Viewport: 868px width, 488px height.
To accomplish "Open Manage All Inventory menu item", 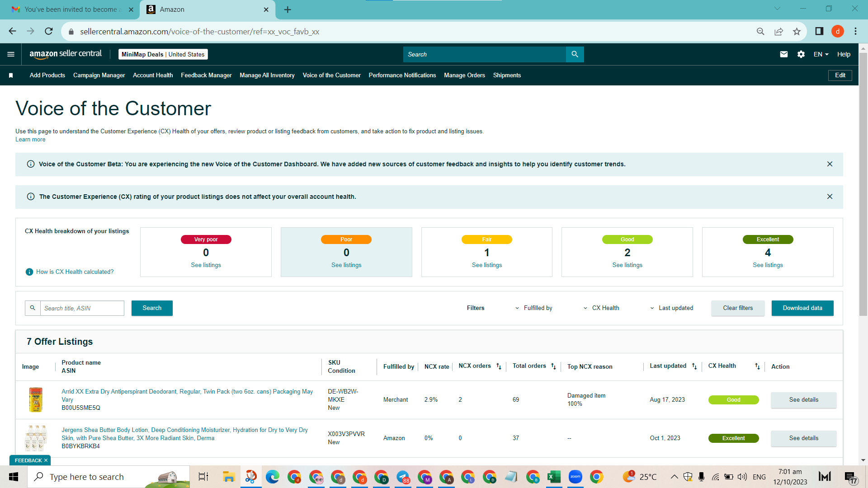I will point(267,75).
